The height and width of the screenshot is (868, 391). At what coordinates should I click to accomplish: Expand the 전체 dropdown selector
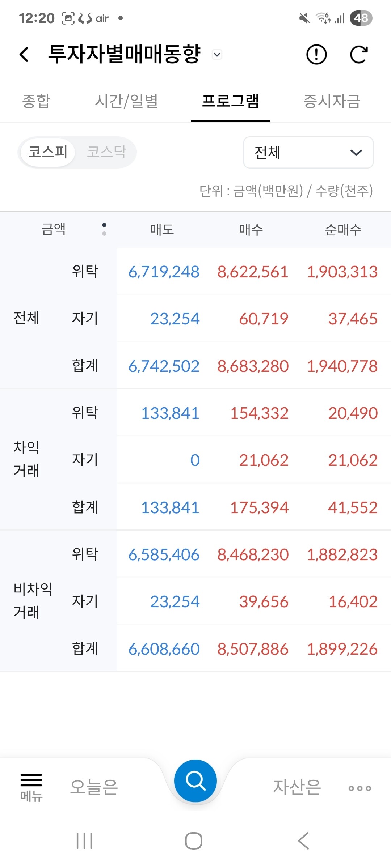[308, 152]
